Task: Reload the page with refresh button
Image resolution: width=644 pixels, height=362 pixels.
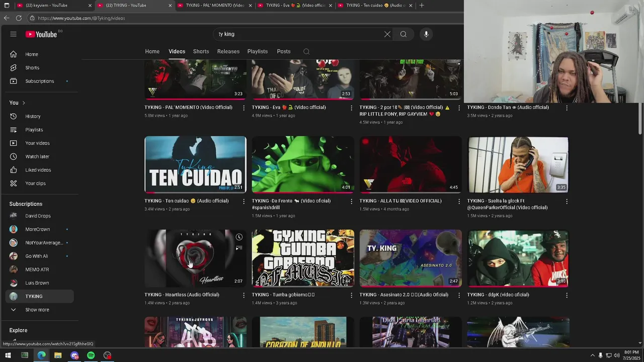Action: (19, 18)
